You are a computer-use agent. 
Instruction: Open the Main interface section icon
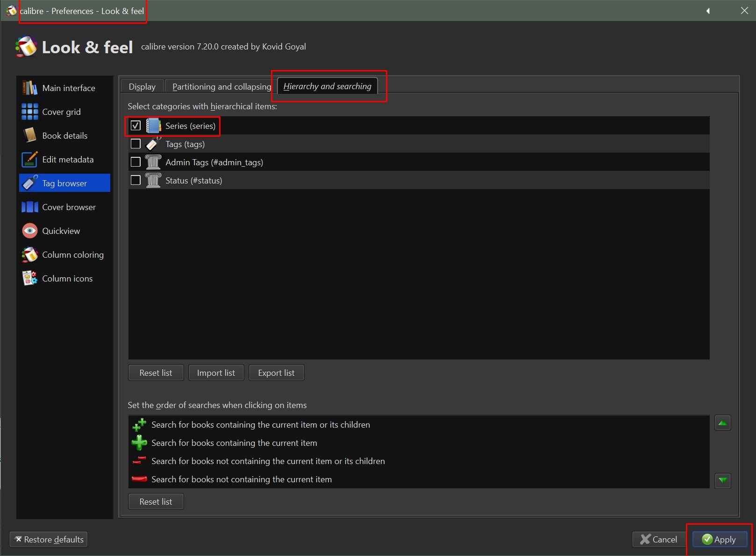coord(30,88)
